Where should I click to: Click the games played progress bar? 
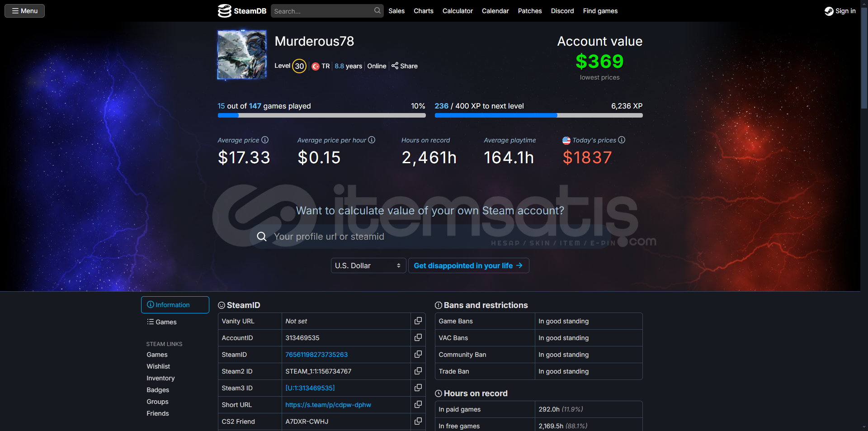321,115
